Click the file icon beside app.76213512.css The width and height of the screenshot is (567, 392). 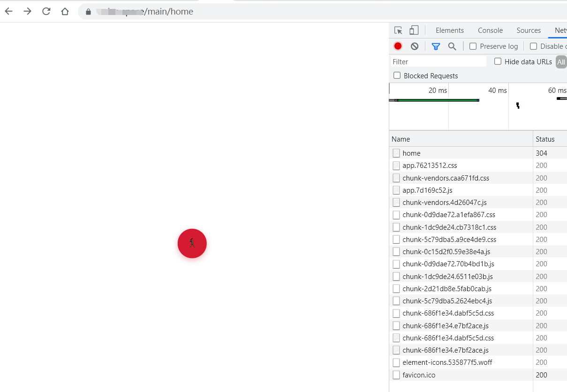396,166
